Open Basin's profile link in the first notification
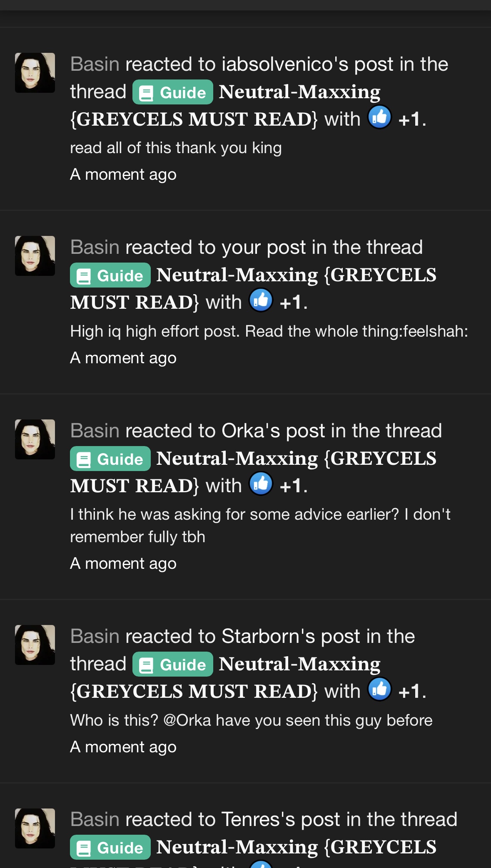The image size is (491, 868). pyautogui.click(x=95, y=64)
